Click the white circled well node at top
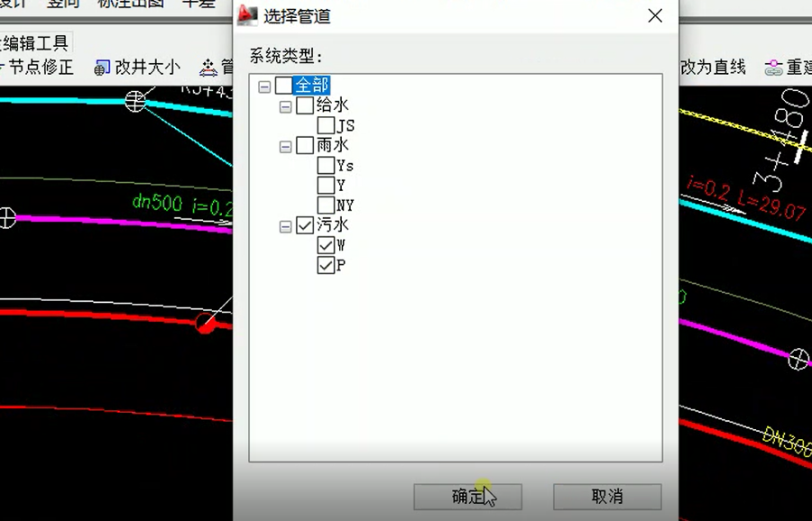Image resolution: width=812 pixels, height=521 pixels. coord(135,100)
